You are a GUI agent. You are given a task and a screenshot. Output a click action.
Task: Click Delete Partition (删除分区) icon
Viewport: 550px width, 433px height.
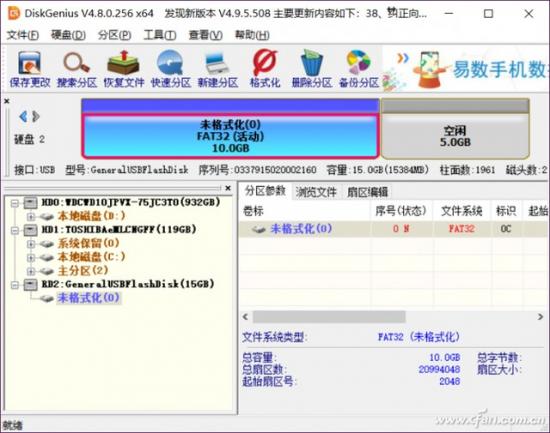[312, 69]
